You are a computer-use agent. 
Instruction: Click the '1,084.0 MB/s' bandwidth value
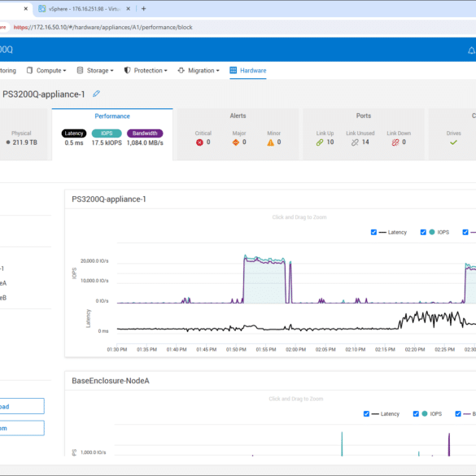145,142
